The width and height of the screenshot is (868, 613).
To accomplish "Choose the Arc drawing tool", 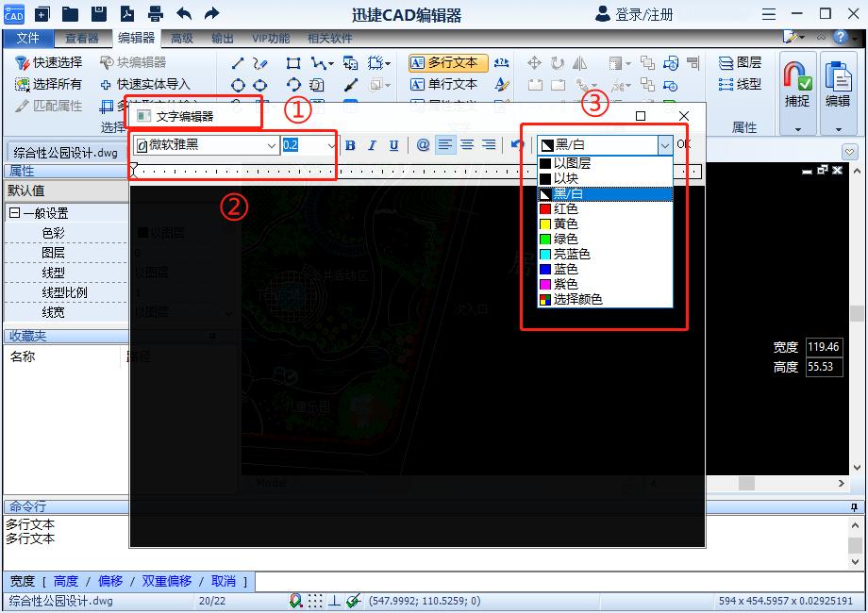I will tap(293, 85).
